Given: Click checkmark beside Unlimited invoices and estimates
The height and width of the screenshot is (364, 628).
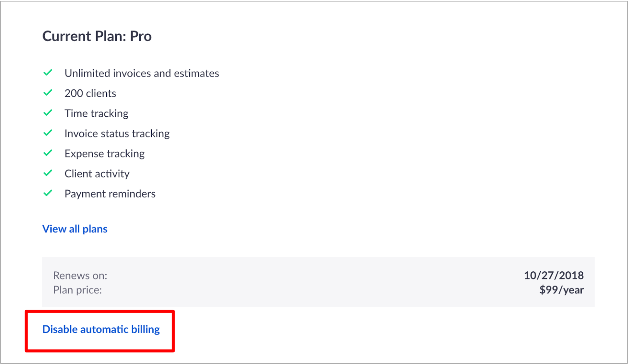Looking at the screenshot, I should coord(48,72).
